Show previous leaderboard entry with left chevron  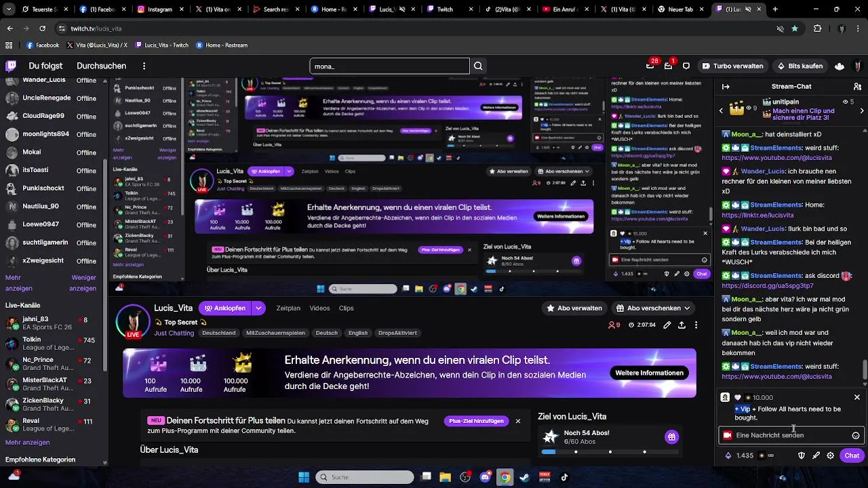point(721,110)
